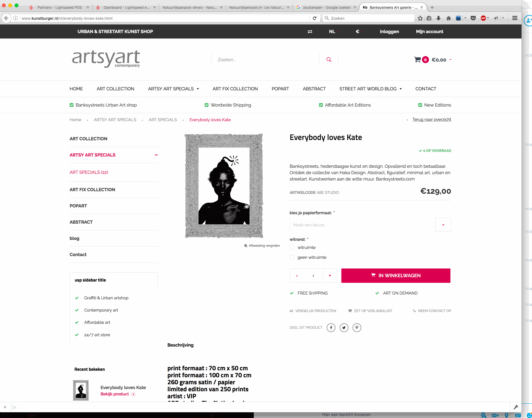Open ART SPECIALS (22) sidebar link

tap(89, 172)
